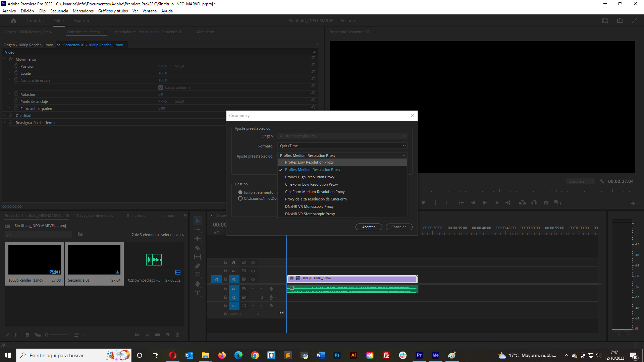
Task: Click Program monitor wrench settings icon
Action: (602, 181)
